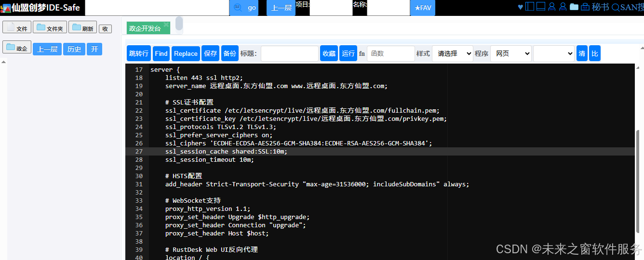This screenshot has width=644, height=260.
Task: Click the 收藏 favorite button in editor toolbar
Action: point(329,53)
